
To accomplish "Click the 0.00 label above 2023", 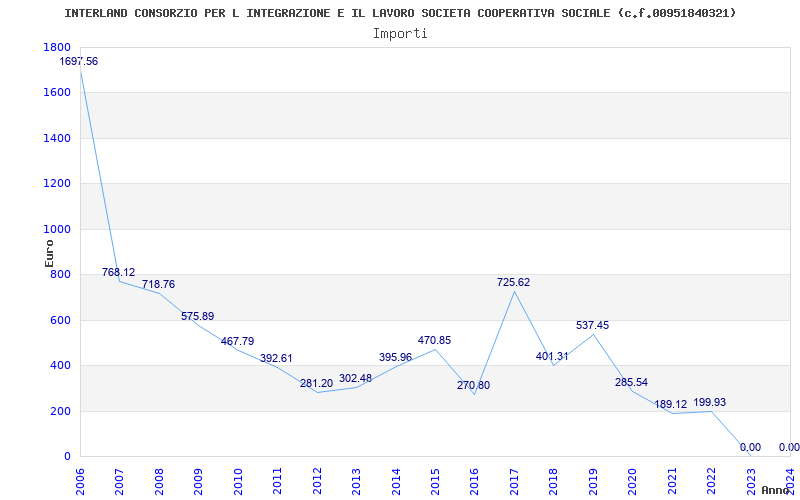I will [x=751, y=447].
